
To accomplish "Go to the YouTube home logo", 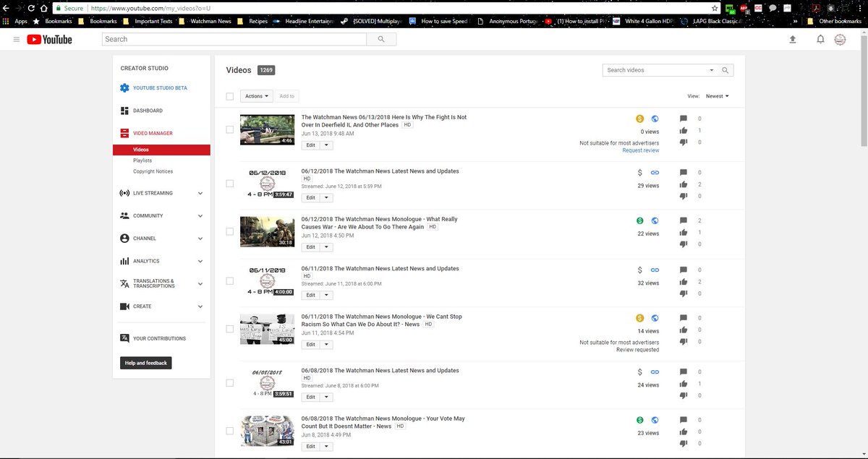I will (50, 39).
